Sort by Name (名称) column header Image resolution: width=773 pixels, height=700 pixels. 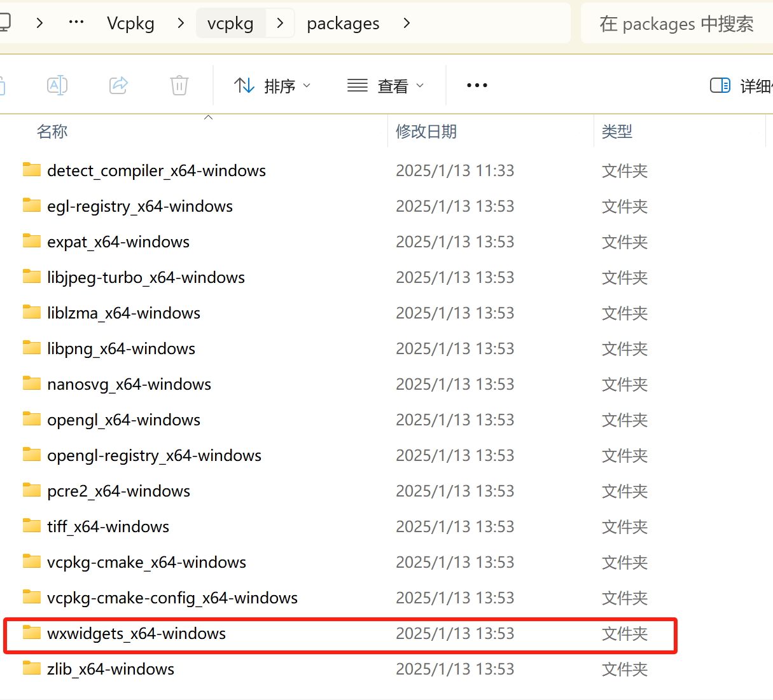52,132
